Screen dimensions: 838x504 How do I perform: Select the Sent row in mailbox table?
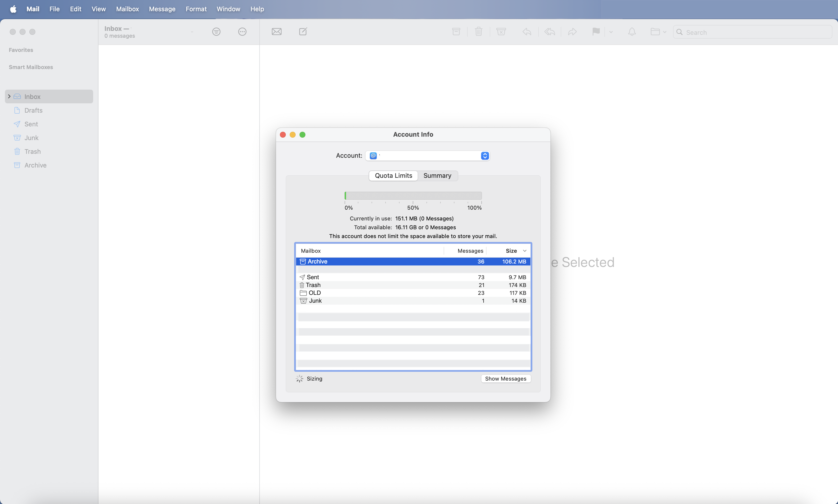[x=413, y=277]
